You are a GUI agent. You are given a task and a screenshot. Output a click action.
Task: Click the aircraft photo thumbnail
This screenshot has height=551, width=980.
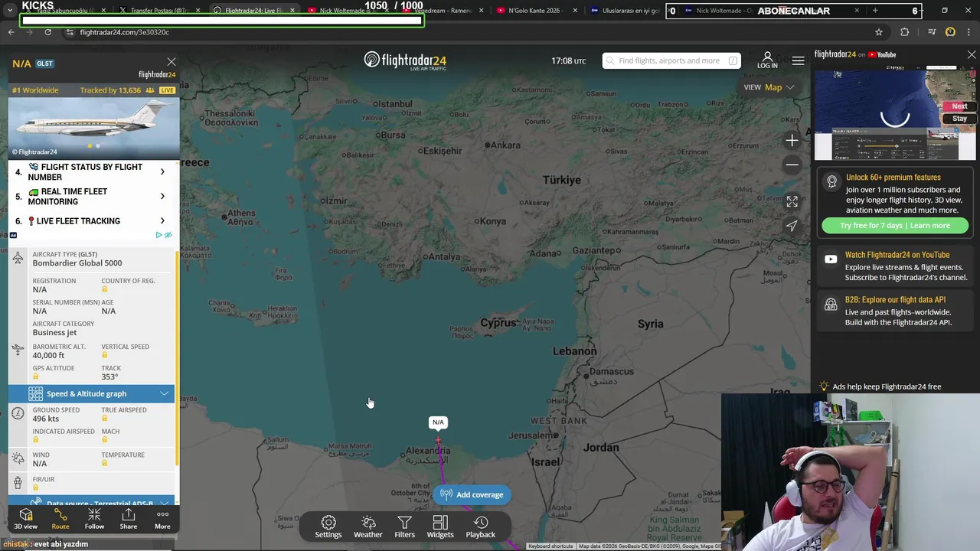tap(93, 127)
